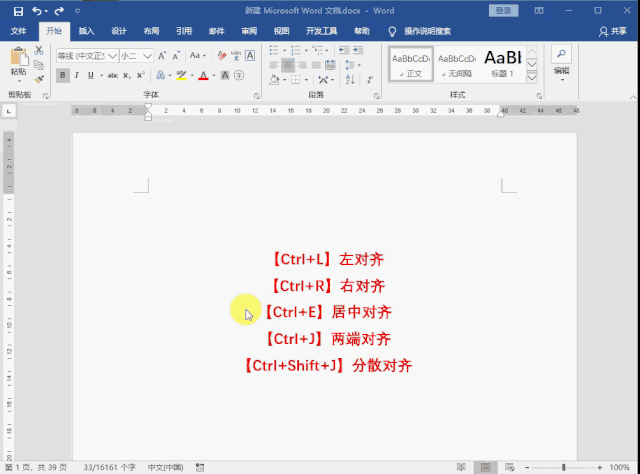The image size is (640, 474).
Task: Decrease paragraph indent
Action: (344, 50)
